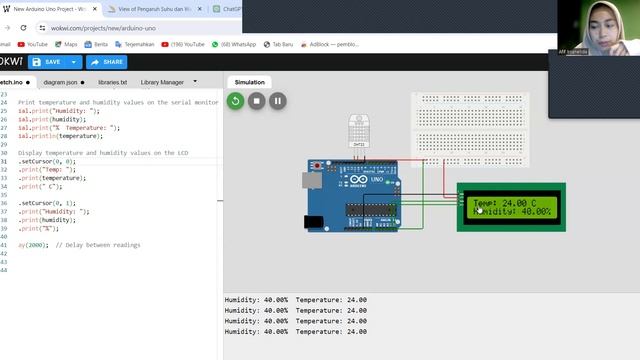Click the Arduino reset button

tap(317, 166)
